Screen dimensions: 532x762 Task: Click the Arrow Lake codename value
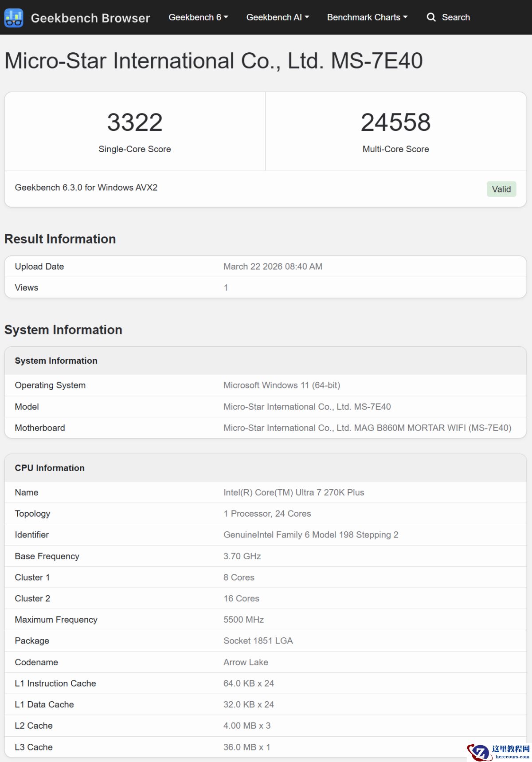246,662
